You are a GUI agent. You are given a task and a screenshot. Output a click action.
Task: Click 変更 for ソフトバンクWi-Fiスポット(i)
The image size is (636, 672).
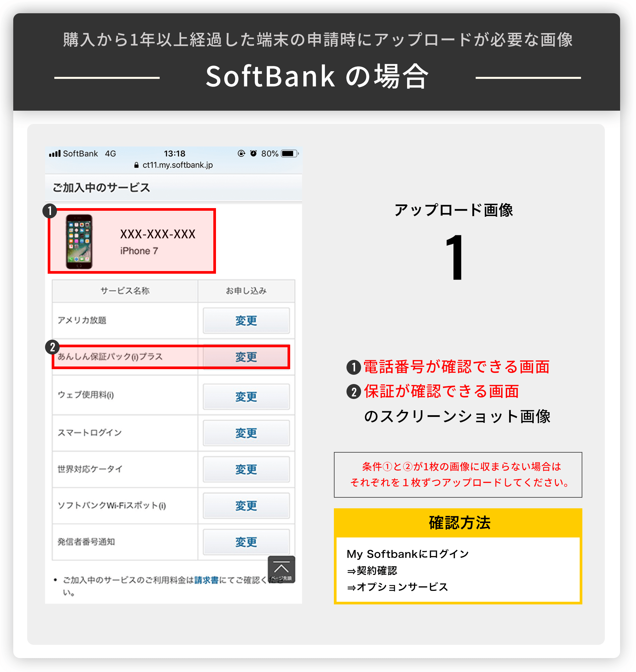pyautogui.click(x=246, y=506)
